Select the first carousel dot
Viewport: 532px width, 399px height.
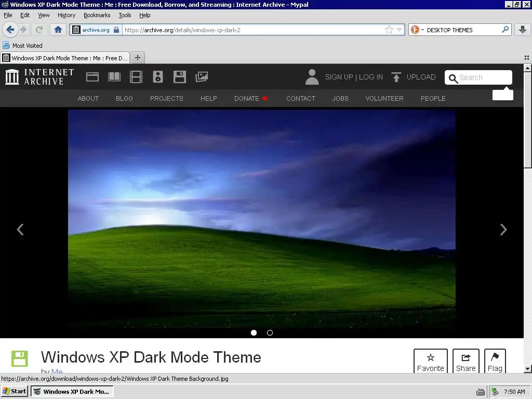coord(254,333)
